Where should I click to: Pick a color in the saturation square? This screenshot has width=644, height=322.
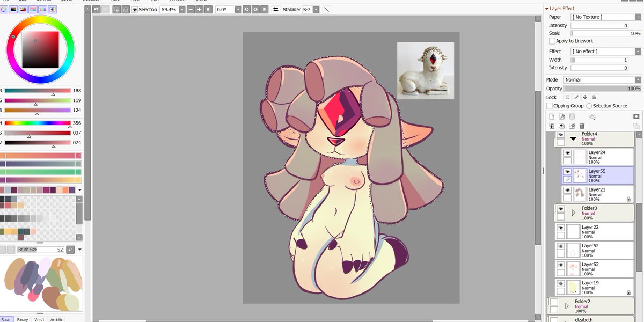[40, 49]
